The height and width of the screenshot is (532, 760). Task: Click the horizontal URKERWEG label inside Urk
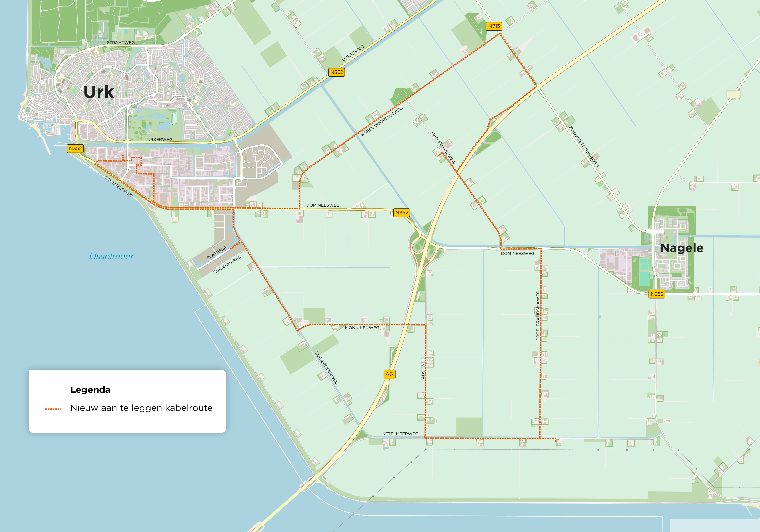pyautogui.click(x=160, y=140)
